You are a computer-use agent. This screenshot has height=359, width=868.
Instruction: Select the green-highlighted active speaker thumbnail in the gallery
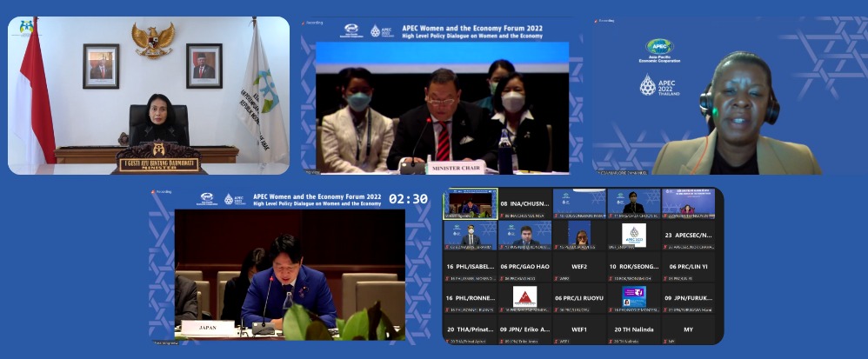click(x=470, y=203)
